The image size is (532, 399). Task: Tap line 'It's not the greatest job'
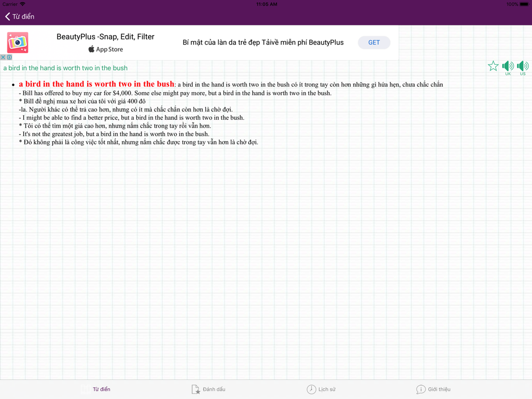(114, 134)
